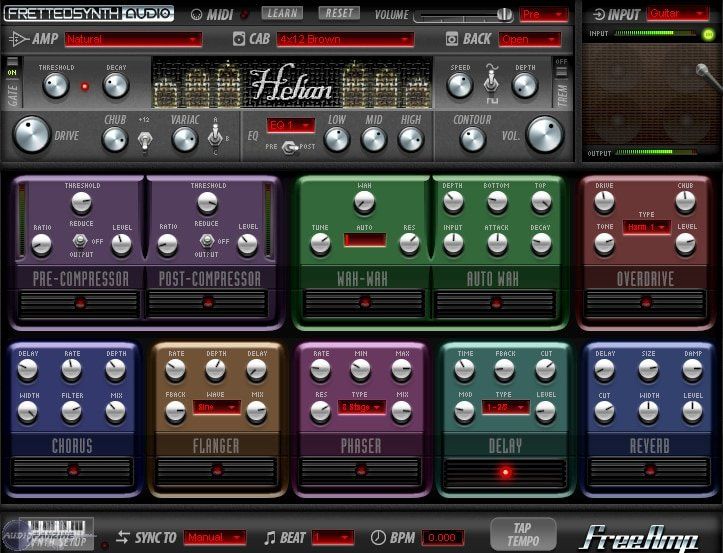723x553 pixels.
Task: Click the RESET button
Action: (339, 13)
